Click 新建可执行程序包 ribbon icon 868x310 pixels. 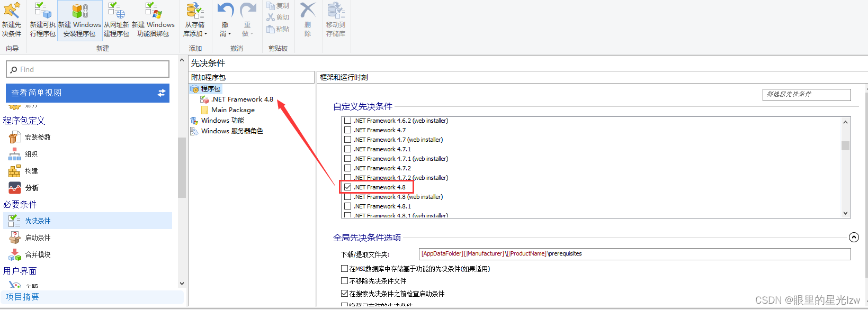tap(42, 20)
